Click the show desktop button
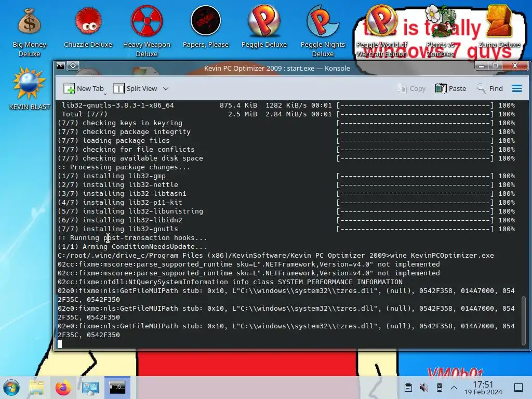 tap(518, 388)
